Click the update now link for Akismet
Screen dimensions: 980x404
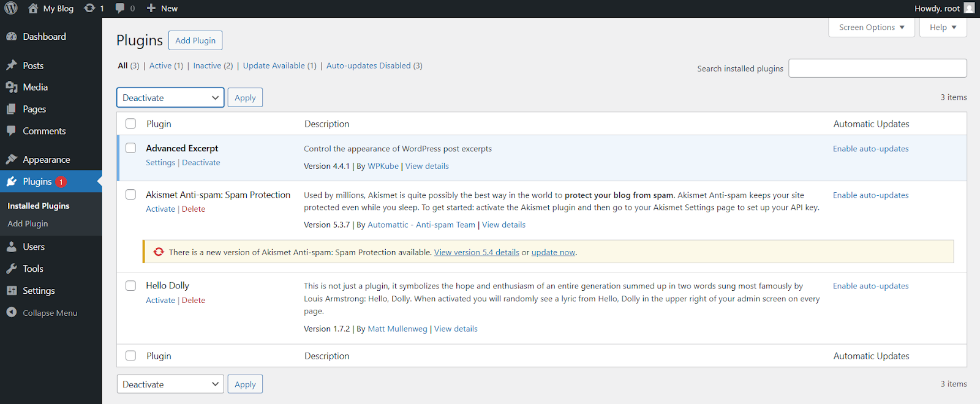(554, 252)
